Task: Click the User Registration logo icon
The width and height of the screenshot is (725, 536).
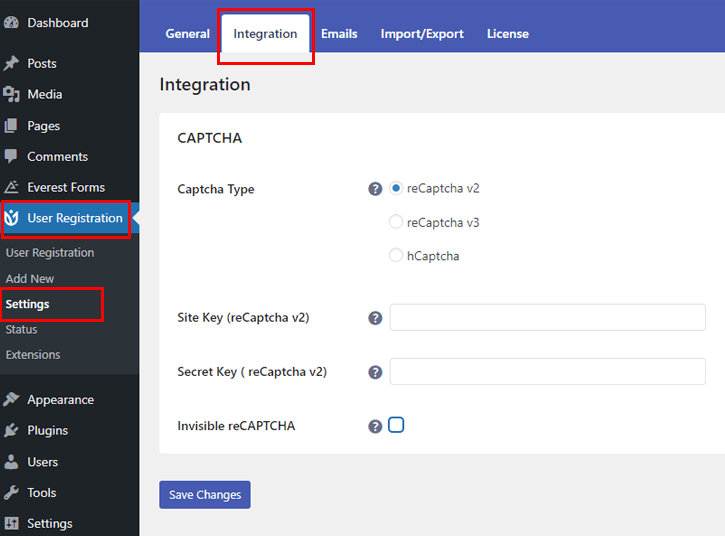Action: coord(12,218)
